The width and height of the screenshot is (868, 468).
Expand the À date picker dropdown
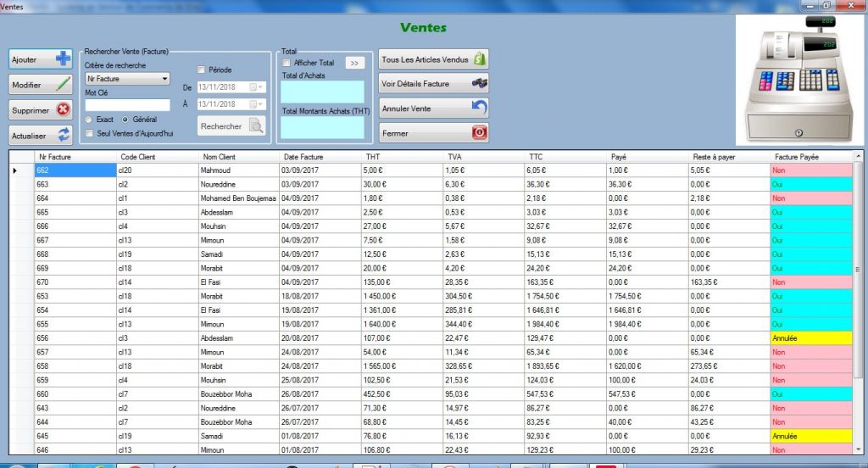tap(260, 103)
